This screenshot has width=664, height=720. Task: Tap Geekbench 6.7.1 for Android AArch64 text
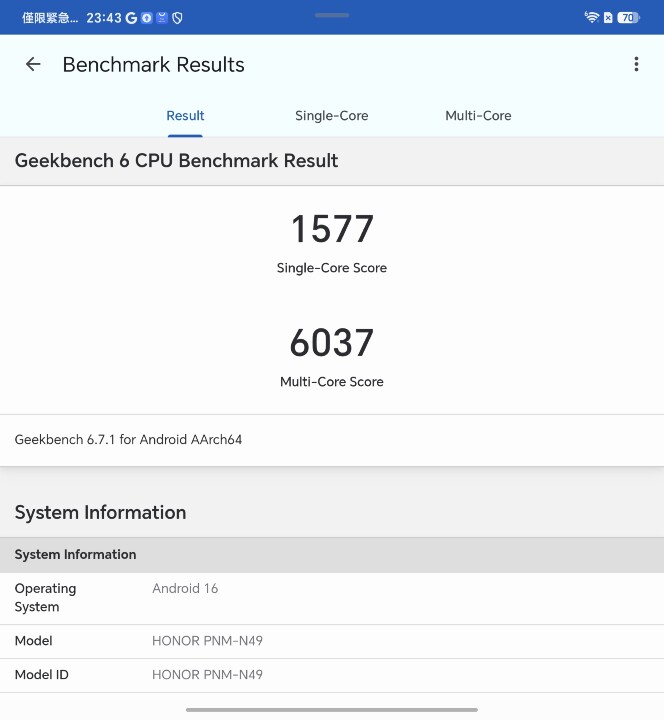(x=128, y=439)
